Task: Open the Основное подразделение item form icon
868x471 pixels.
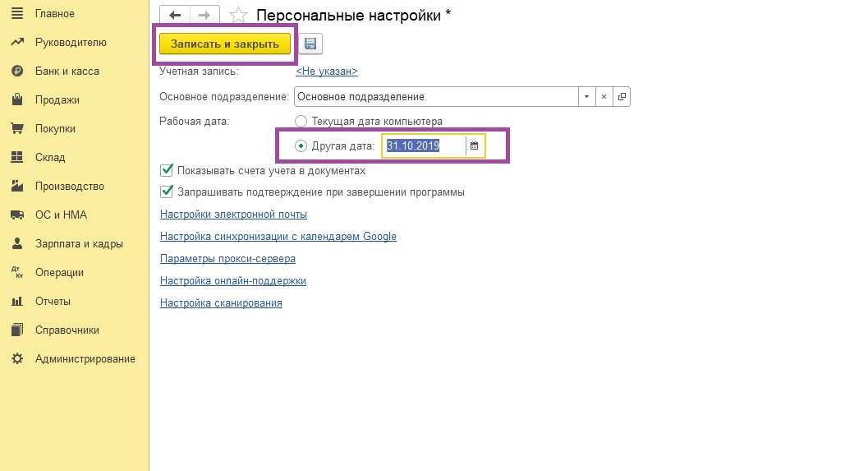Action: point(622,97)
